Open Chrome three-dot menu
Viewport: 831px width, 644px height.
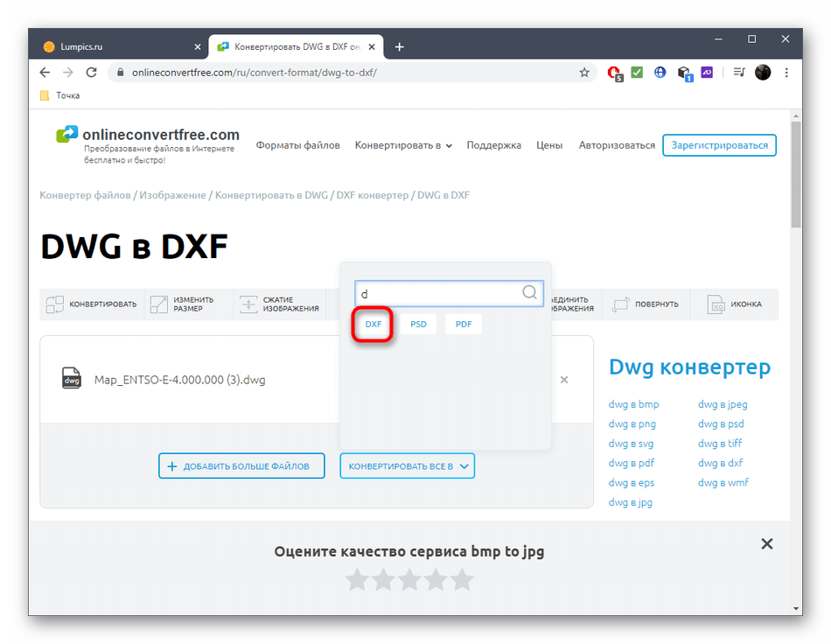786,73
